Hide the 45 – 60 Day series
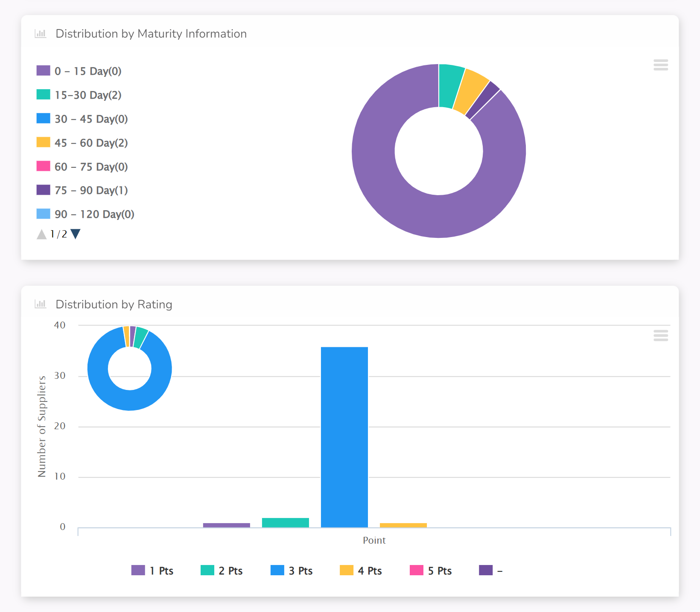 coord(82,143)
